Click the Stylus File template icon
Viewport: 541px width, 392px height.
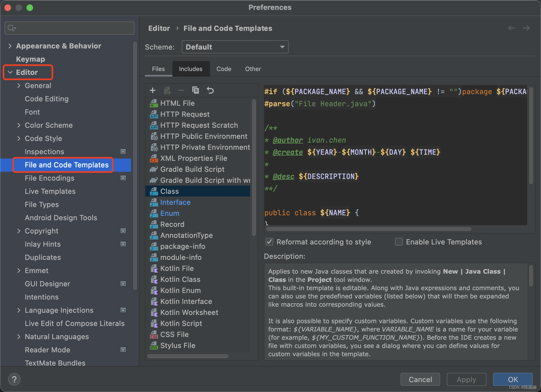(x=154, y=345)
